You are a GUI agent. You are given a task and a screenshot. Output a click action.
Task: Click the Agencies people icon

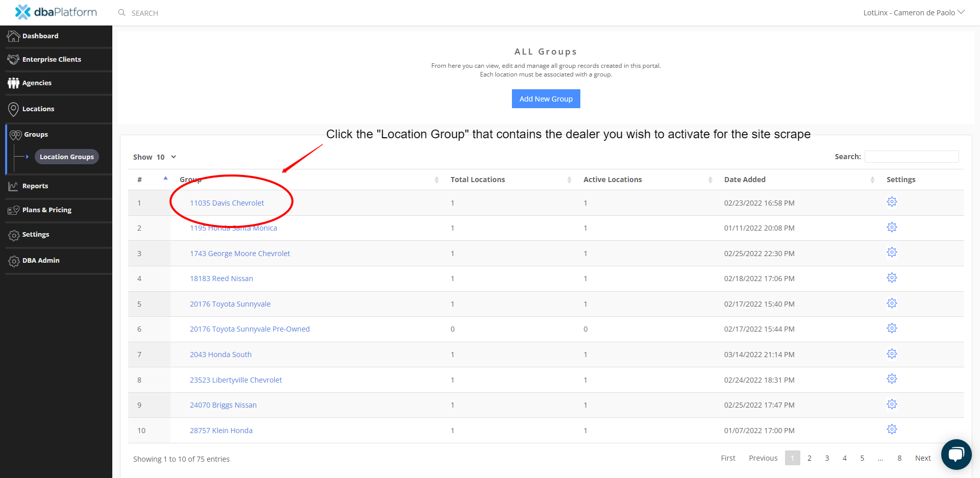(13, 83)
